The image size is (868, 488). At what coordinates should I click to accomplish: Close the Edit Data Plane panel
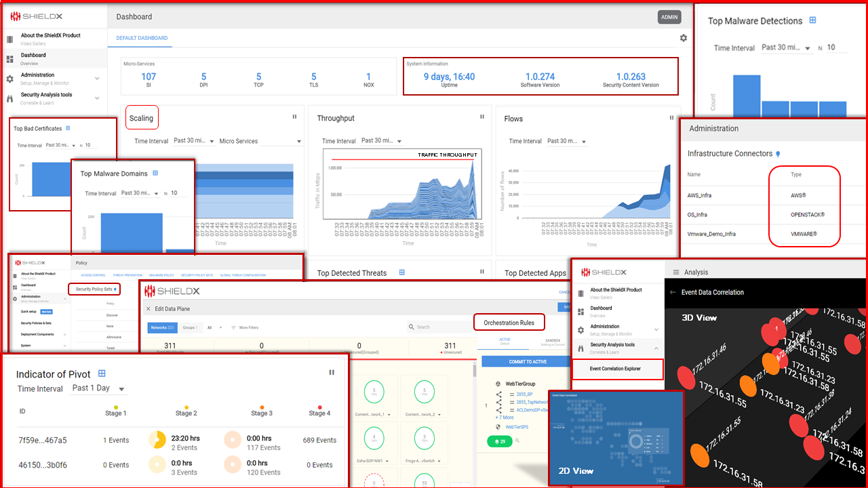click(149, 308)
